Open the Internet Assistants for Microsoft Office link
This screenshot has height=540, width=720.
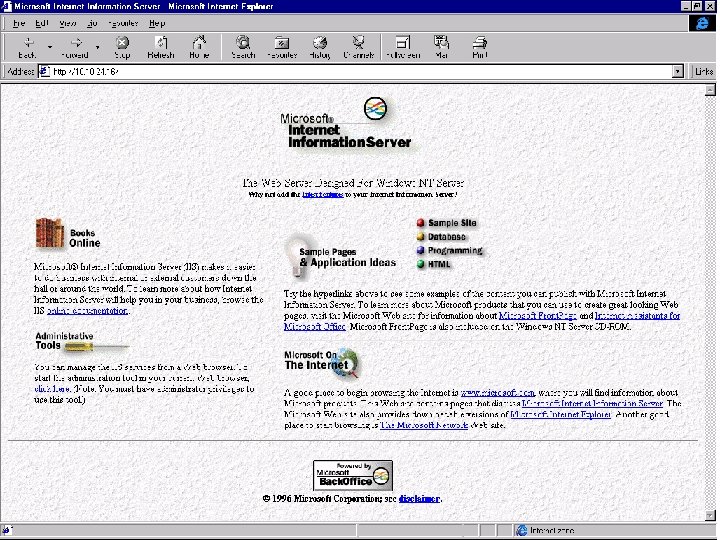[x=636, y=316]
